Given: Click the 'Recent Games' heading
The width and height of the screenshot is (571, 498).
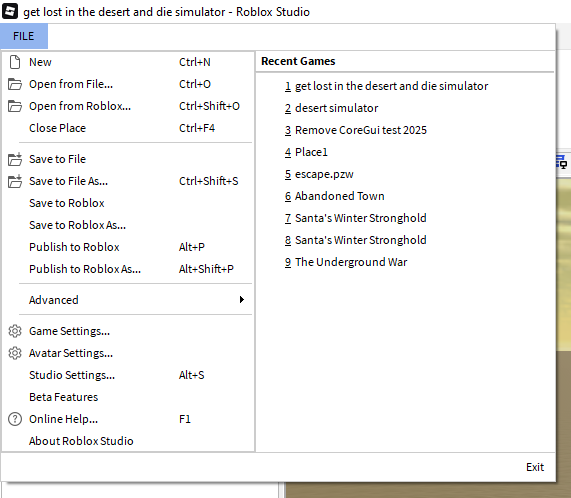Looking at the screenshot, I should pos(298,61).
